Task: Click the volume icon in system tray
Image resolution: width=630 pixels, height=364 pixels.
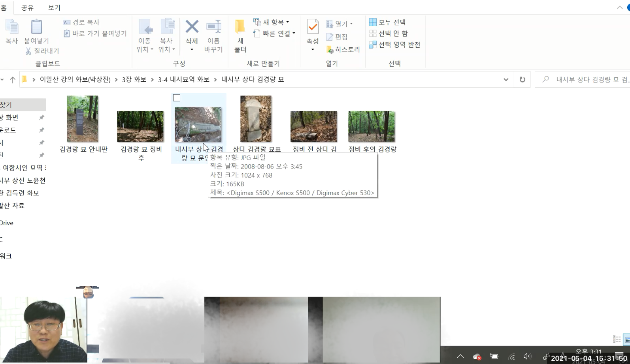Action: pos(527,356)
